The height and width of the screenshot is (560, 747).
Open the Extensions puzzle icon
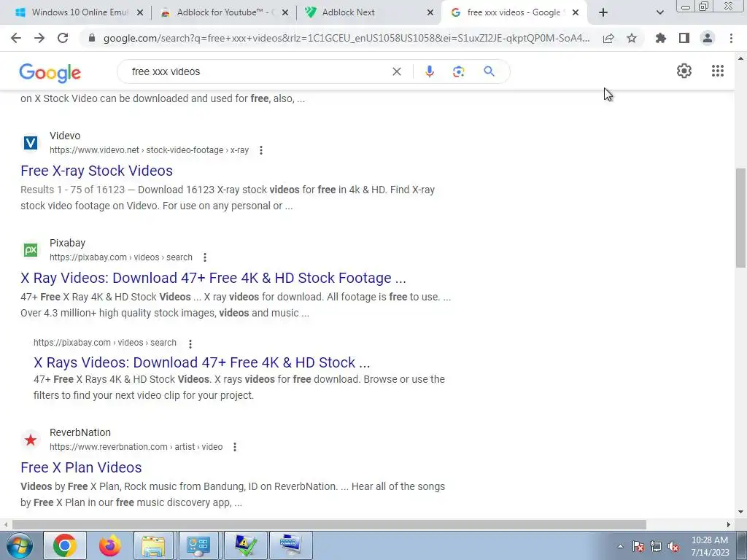point(661,38)
